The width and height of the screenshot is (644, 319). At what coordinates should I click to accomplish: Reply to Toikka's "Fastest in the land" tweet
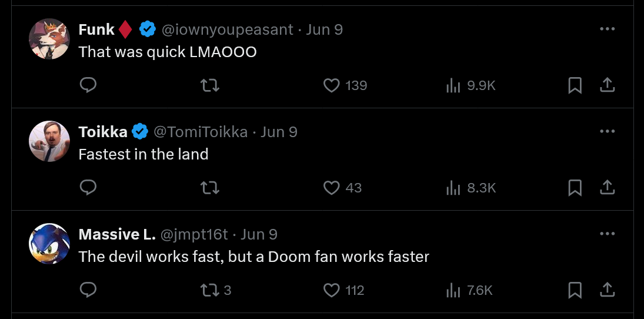[88, 188]
